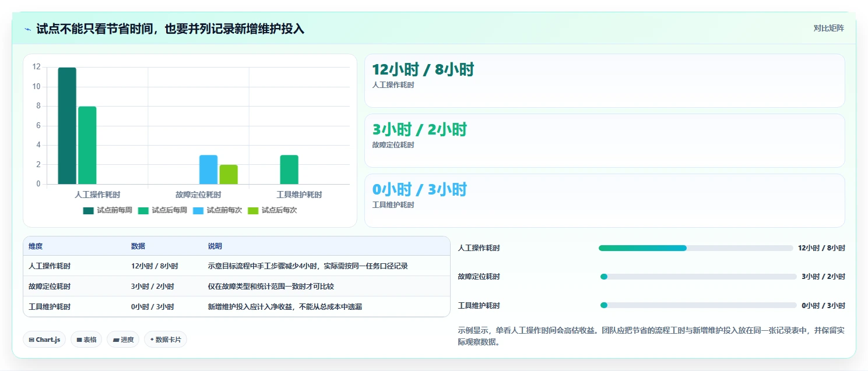Click the blue bar under 故障定位耗时

(x=209, y=170)
